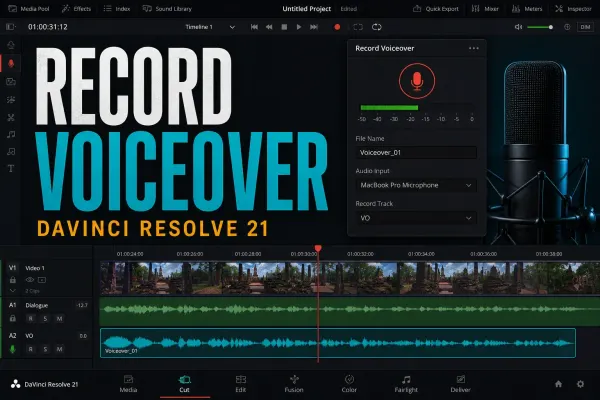Switch to the Edit page
This screenshot has width=600, height=400.
(241, 384)
